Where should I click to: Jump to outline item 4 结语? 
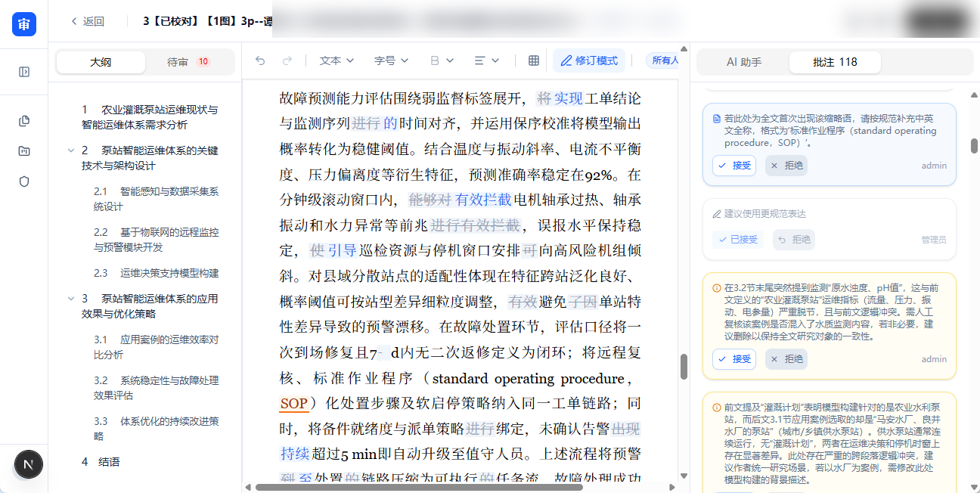point(101,462)
